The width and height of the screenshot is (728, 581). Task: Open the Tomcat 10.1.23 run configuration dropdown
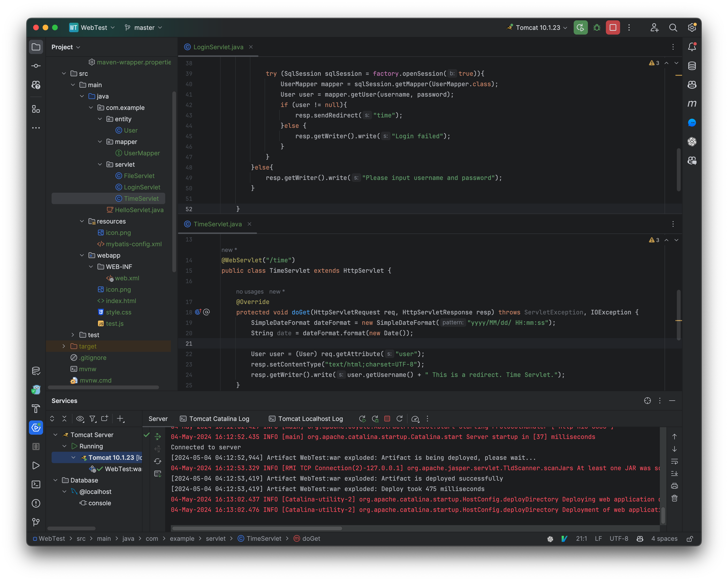(536, 27)
